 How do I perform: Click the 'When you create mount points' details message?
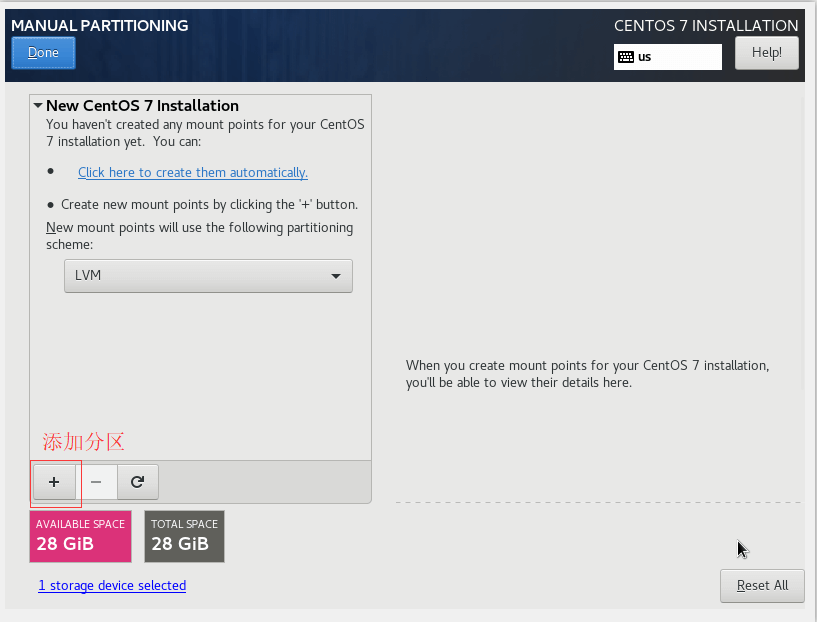588,374
